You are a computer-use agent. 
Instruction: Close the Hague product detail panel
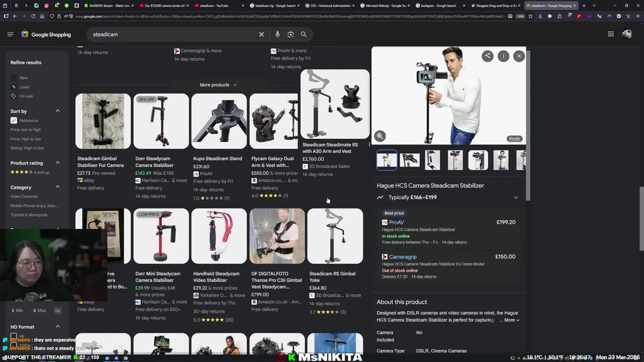(519, 56)
